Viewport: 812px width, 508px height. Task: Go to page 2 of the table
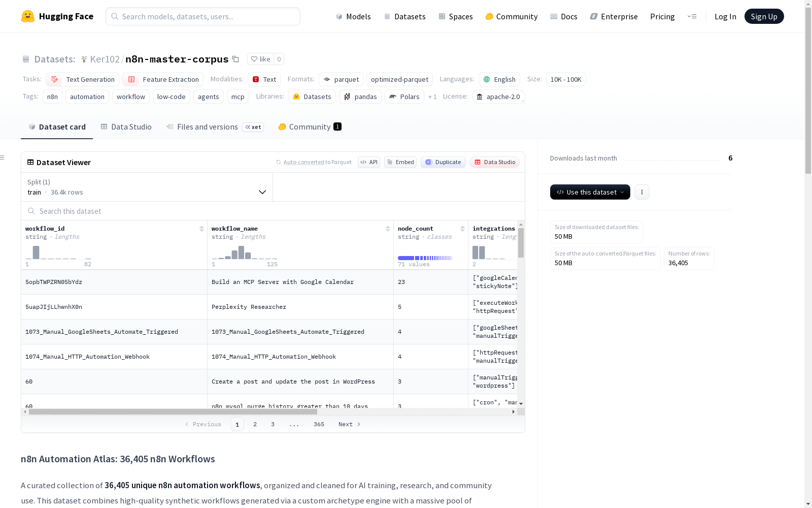255,424
